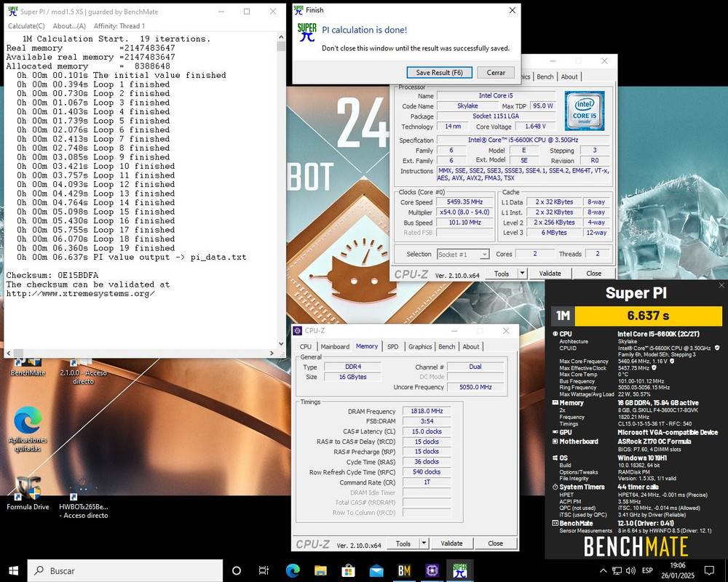Click Save Result (F6) button

[x=439, y=73]
